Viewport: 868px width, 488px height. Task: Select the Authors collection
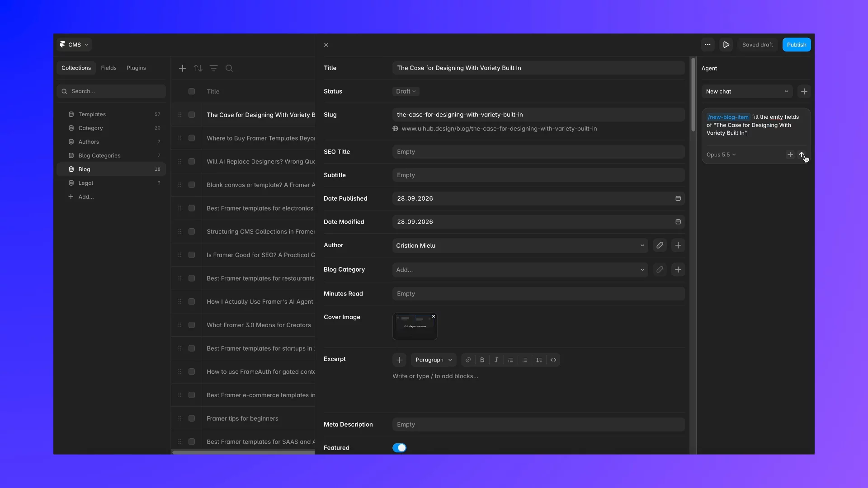(111, 142)
